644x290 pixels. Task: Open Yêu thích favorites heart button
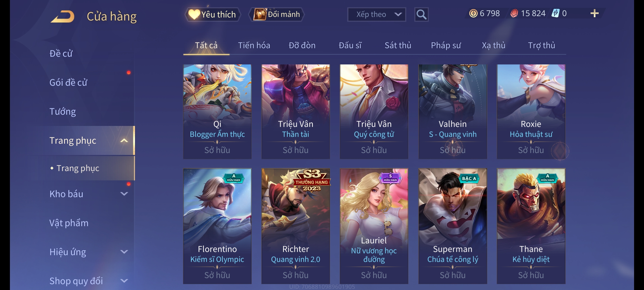click(x=213, y=15)
